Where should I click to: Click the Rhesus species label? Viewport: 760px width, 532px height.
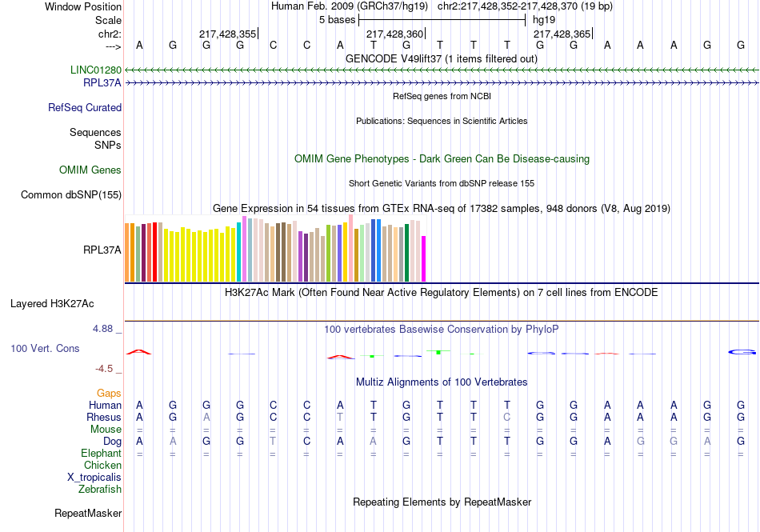coord(104,418)
